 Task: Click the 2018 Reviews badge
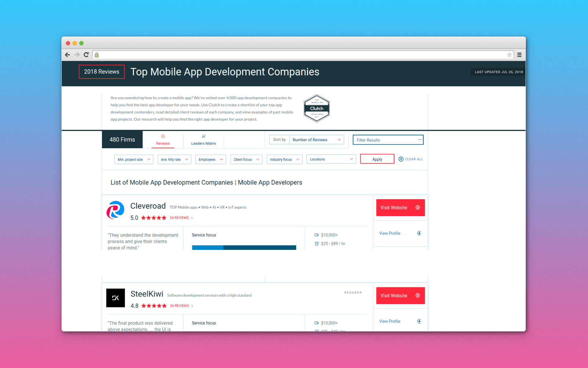pos(102,72)
